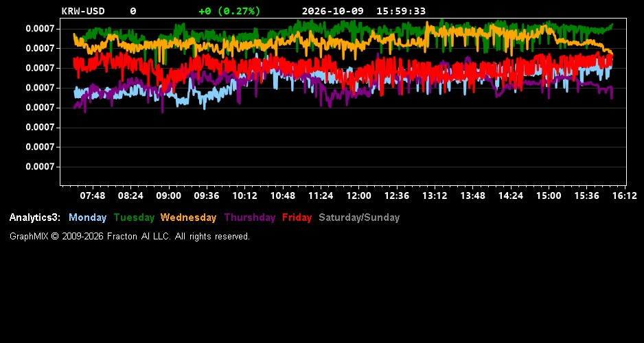Select the Saturday/Sunday legend label
This screenshot has width=644, height=343.
pos(359,218)
